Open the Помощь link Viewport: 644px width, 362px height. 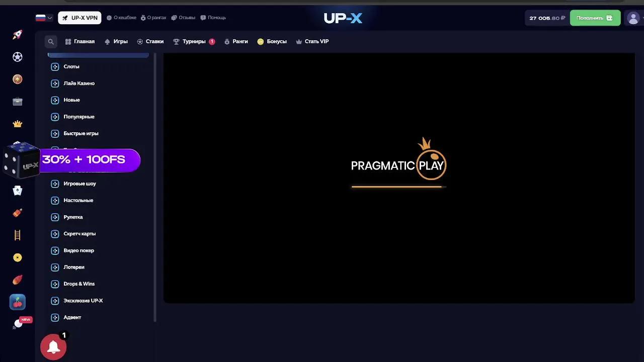tap(213, 18)
